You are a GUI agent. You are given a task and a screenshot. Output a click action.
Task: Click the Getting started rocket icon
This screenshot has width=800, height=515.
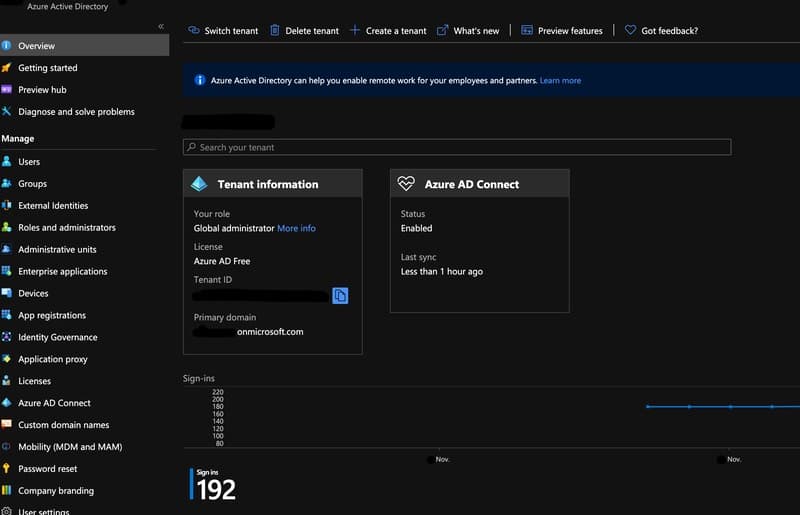(6, 67)
